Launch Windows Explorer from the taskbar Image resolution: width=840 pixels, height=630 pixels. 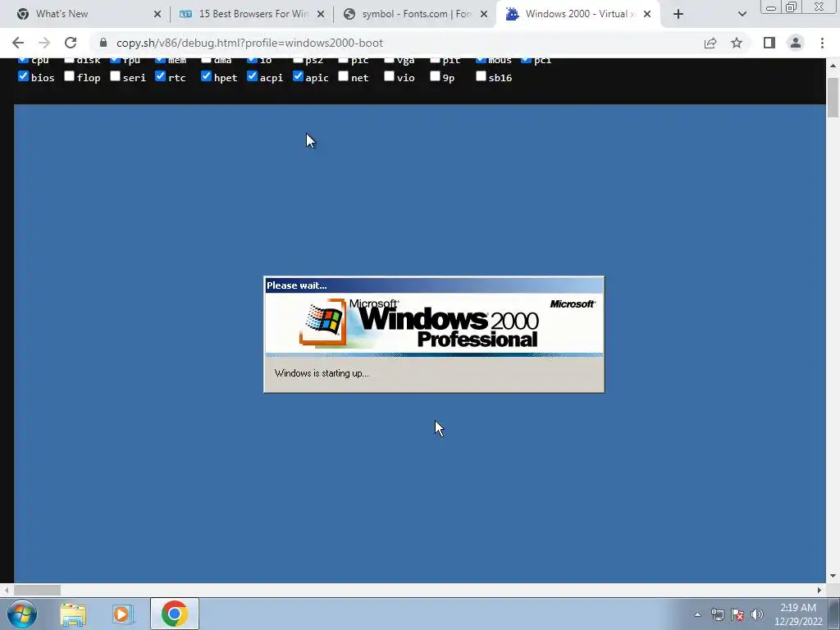pyautogui.click(x=73, y=614)
